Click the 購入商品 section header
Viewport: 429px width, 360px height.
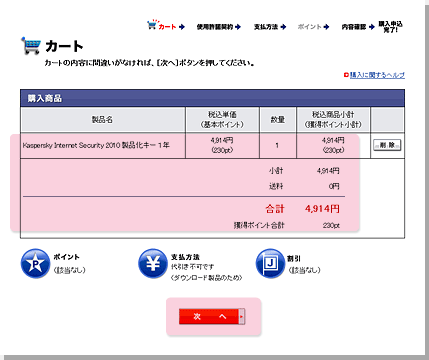point(212,98)
